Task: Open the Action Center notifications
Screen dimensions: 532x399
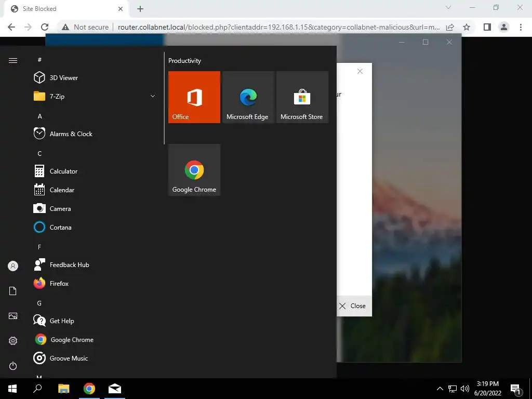Action: 516,389
